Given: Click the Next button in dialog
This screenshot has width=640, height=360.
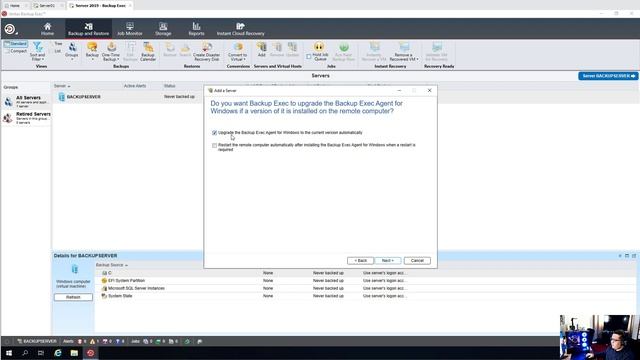Looking at the screenshot, I should (388, 260).
